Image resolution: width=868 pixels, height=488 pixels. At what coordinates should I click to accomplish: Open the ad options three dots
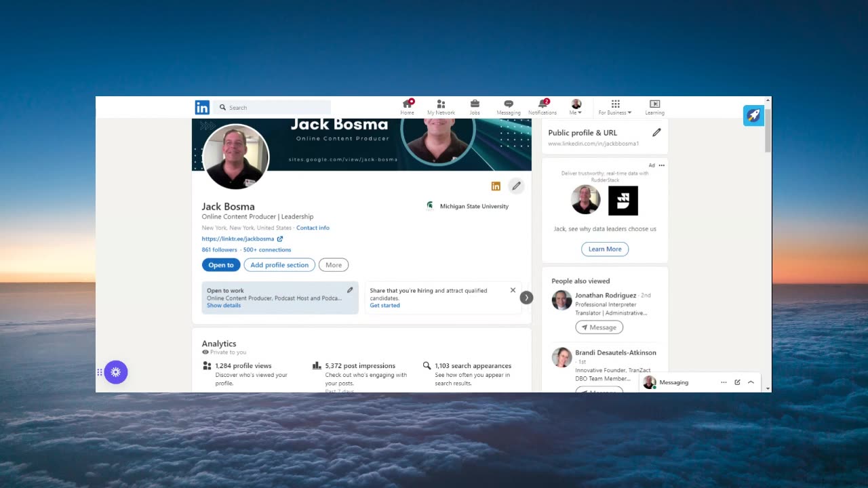click(x=661, y=165)
